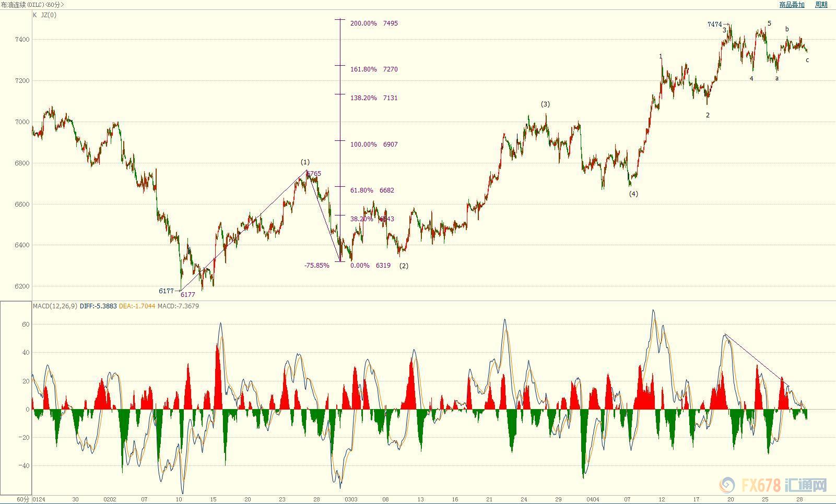Screen dimensions: 836x504
Task: Click the wave (4) annotation label
Action: pyautogui.click(x=633, y=194)
